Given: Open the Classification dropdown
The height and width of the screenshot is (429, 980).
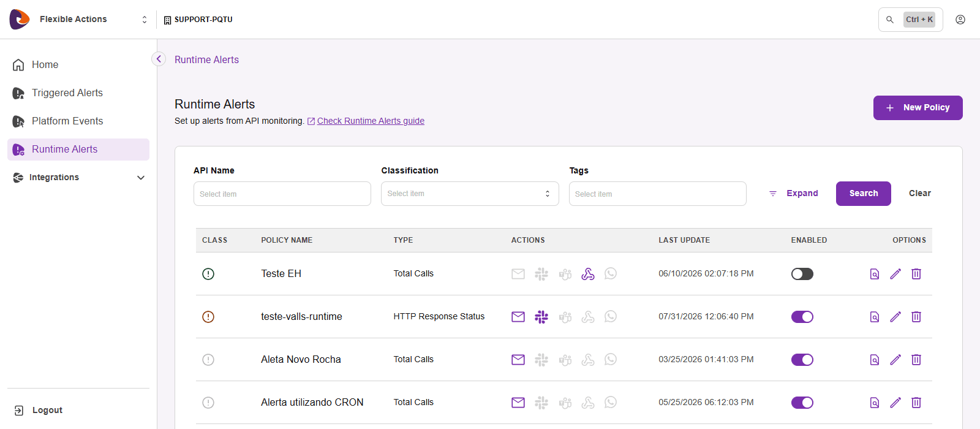Looking at the screenshot, I should tap(470, 194).
